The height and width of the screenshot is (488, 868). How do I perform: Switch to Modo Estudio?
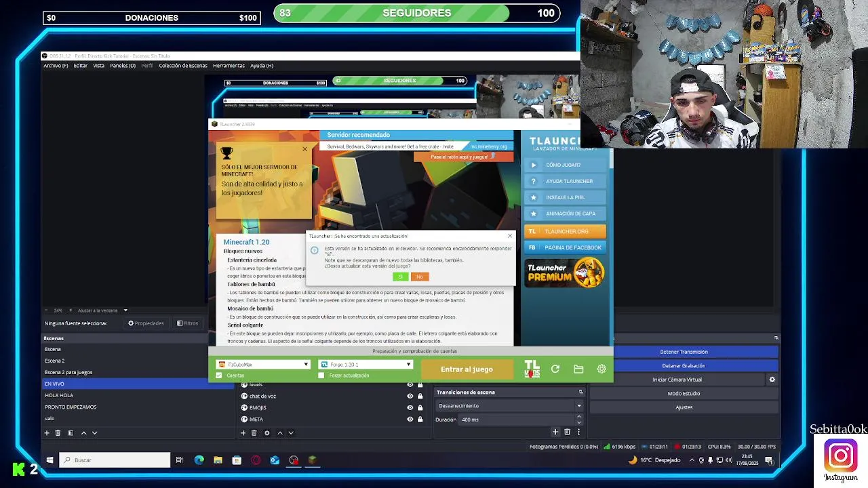point(684,394)
